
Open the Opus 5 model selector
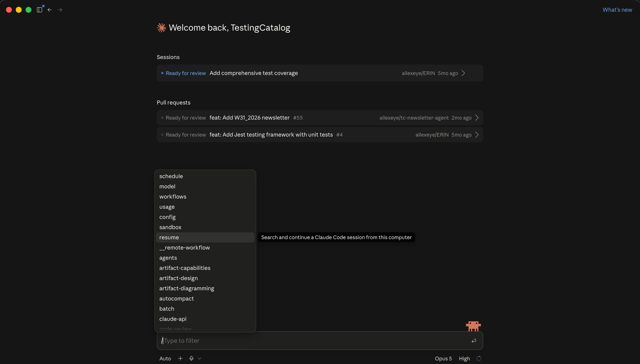point(443,359)
